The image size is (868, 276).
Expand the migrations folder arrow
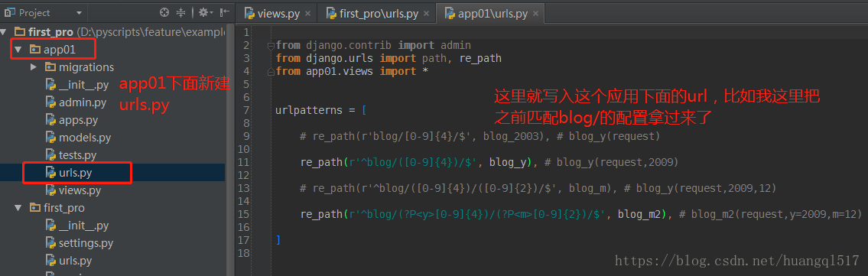coord(33,67)
